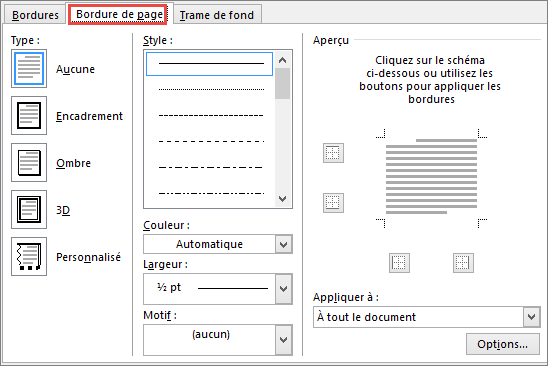Select the Encadrement border type icon

coord(29,116)
